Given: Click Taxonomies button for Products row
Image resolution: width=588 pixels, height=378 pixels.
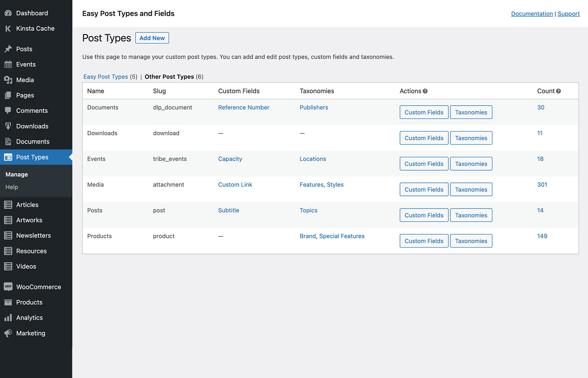Looking at the screenshot, I should (471, 241).
